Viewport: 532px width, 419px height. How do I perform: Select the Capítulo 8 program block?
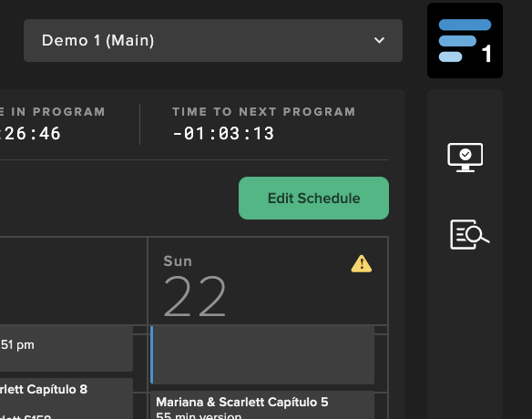click(x=66, y=399)
